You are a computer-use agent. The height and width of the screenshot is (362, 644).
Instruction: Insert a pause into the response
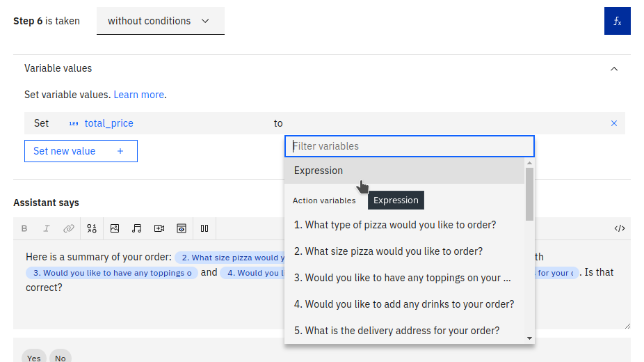(204, 228)
